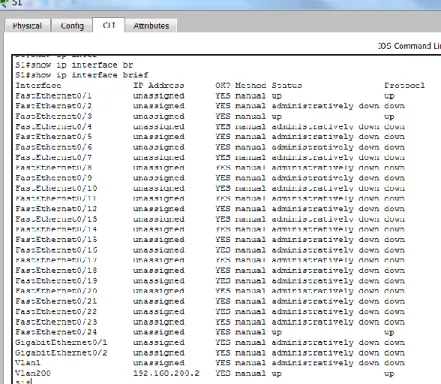Click the GigabitEthernet0/2 interface entry

(x=61, y=353)
